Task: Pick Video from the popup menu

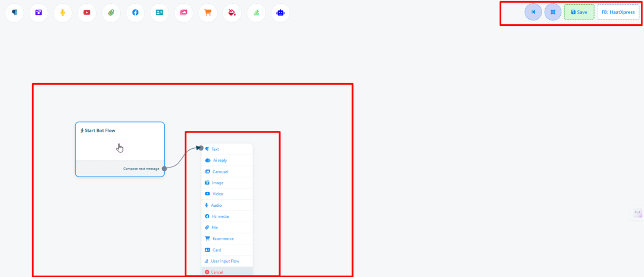Action: tap(226, 194)
